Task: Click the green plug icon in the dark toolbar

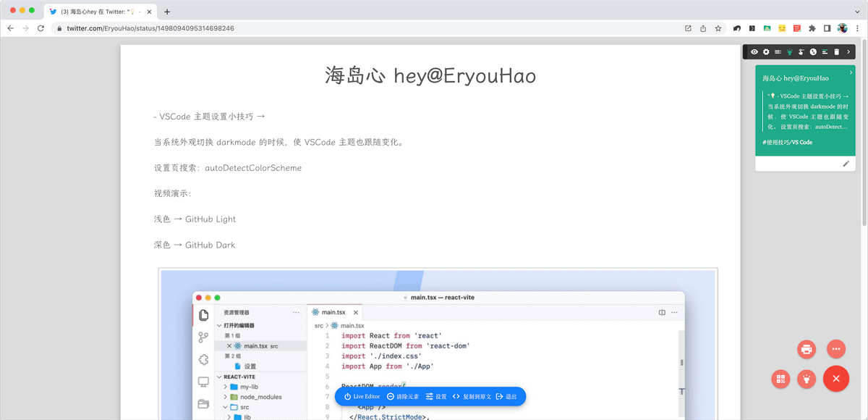Action: 790,52
